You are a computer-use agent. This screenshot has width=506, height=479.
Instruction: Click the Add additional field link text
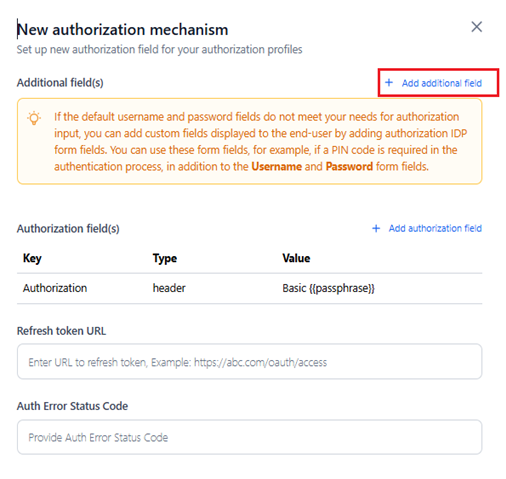pyautogui.click(x=442, y=83)
